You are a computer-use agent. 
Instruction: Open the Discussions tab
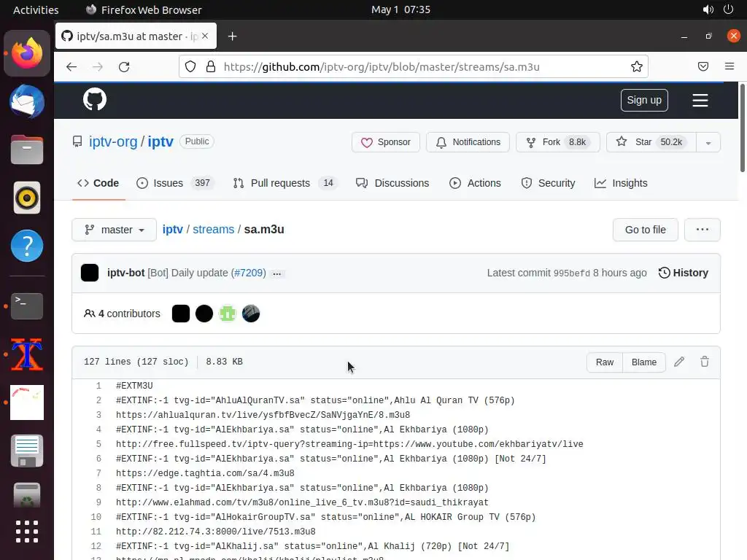(392, 183)
